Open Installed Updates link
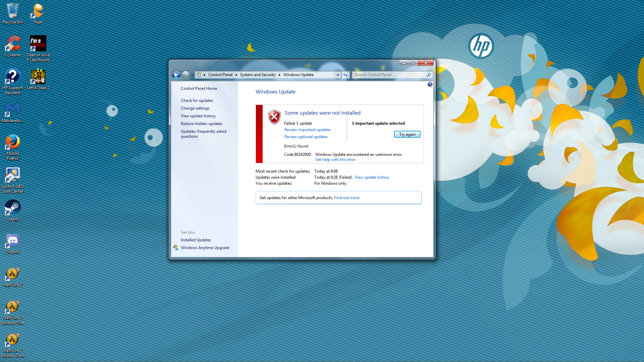This screenshot has width=644, height=362. click(x=196, y=240)
